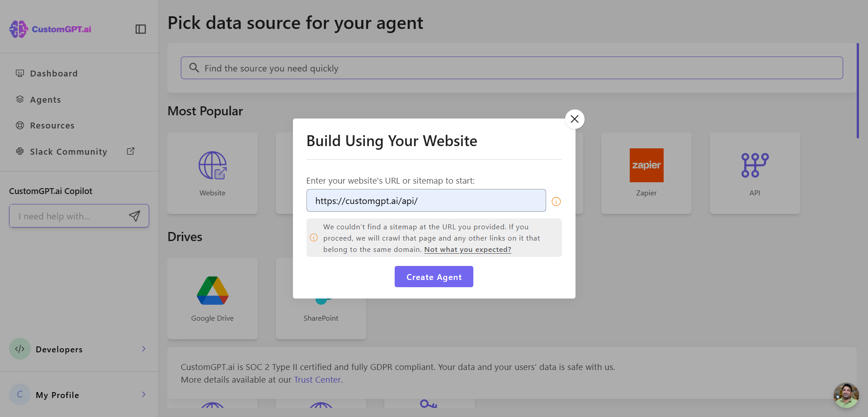Open the Trust Center link

click(x=317, y=380)
